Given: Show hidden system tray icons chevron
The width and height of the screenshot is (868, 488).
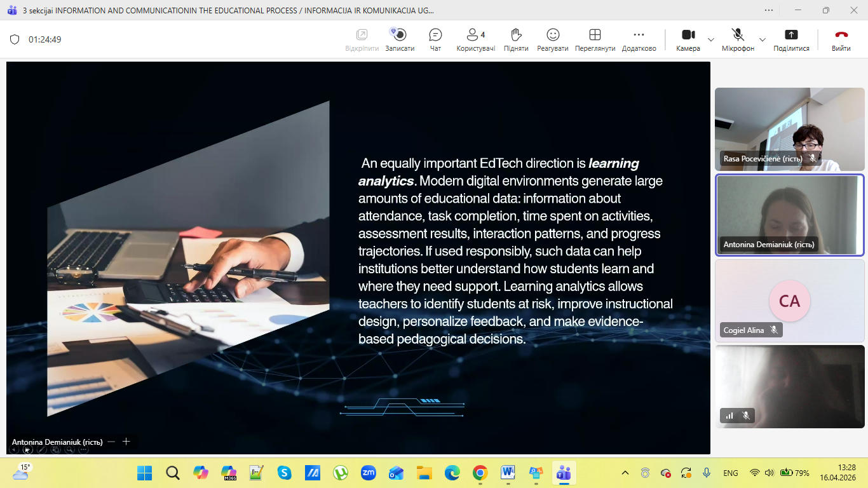Looking at the screenshot, I should (625, 473).
